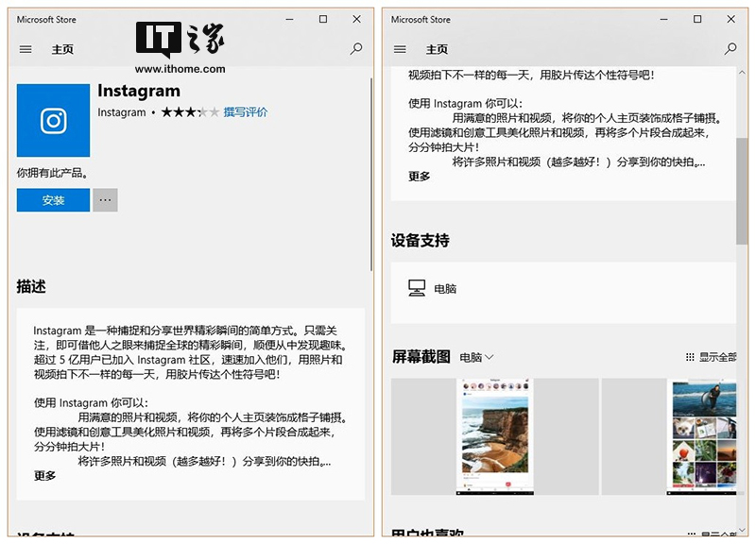Screen dimensions: 756x544
Task: Maximize the left Microsoft Store window
Action: point(323,19)
